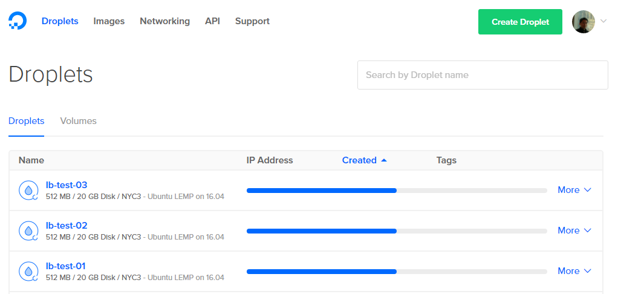The height and width of the screenshot is (294, 644).
Task: Switch to the Volumes tab
Action: (79, 121)
